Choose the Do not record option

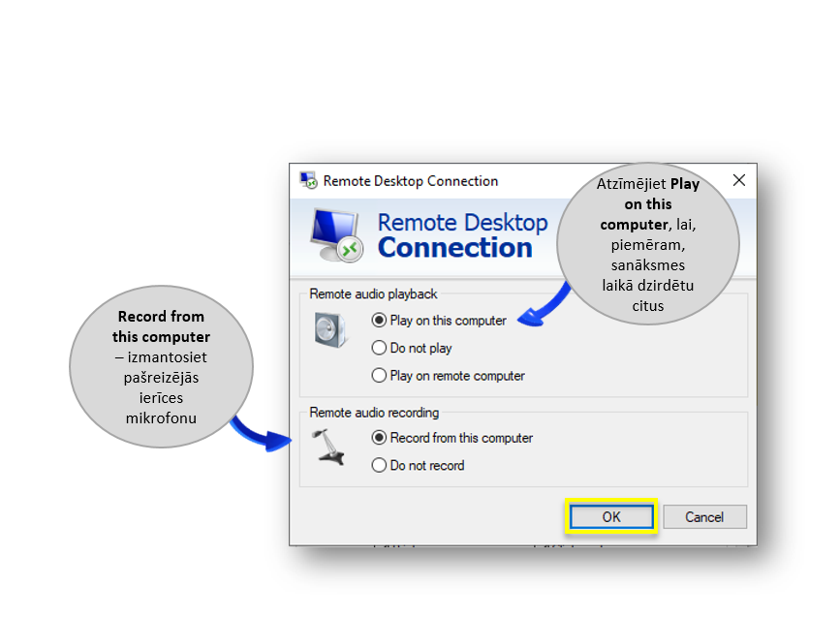pyautogui.click(x=379, y=465)
